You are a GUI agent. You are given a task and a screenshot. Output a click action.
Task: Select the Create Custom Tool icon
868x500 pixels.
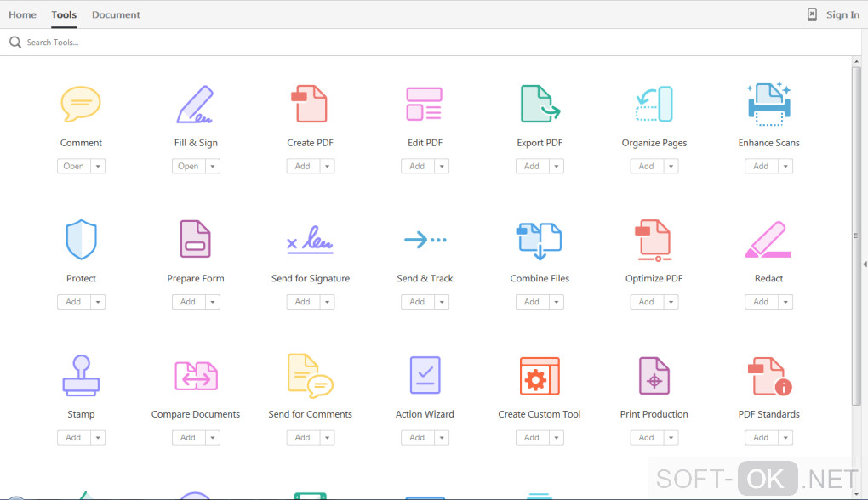[540, 376]
